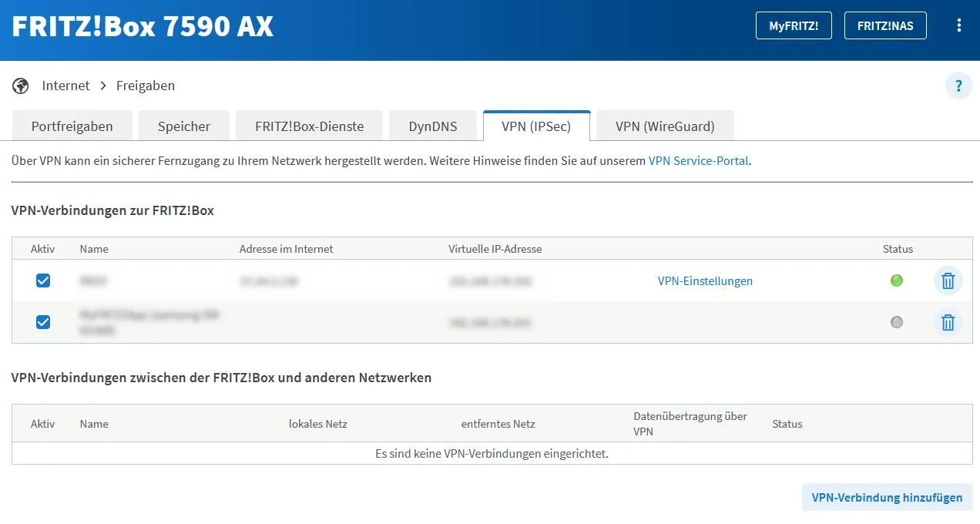This screenshot has height=524, width=980.
Task: Go to the DynDNS tab
Action: click(x=433, y=126)
